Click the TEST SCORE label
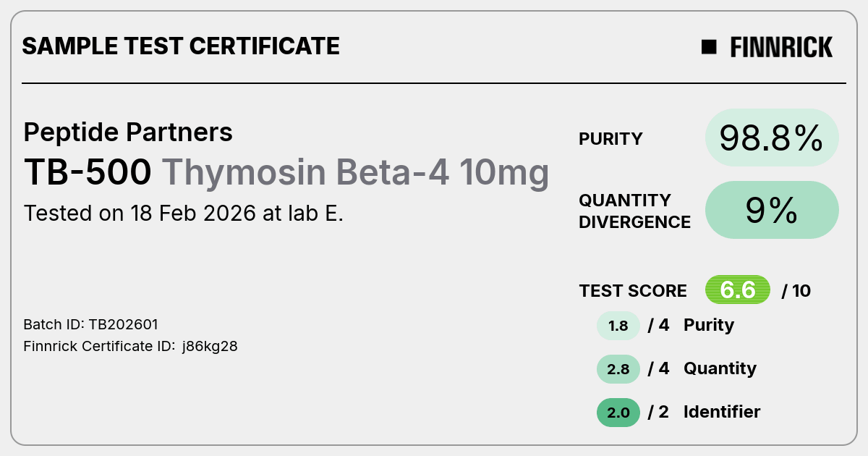Image resolution: width=868 pixels, height=456 pixels. (x=633, y=291)
